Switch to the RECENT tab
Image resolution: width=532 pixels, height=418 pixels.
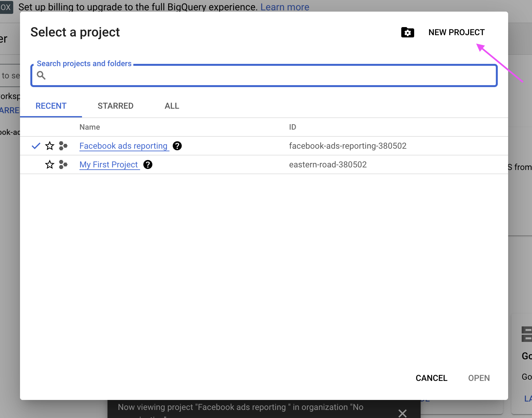point(51,106)
